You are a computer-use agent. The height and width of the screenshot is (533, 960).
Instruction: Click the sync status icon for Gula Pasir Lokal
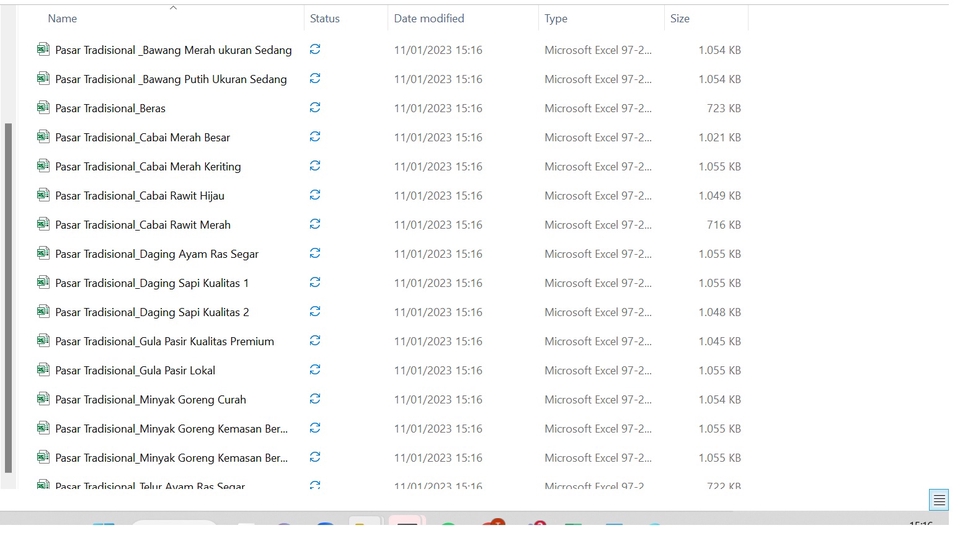tap(315, 370)
